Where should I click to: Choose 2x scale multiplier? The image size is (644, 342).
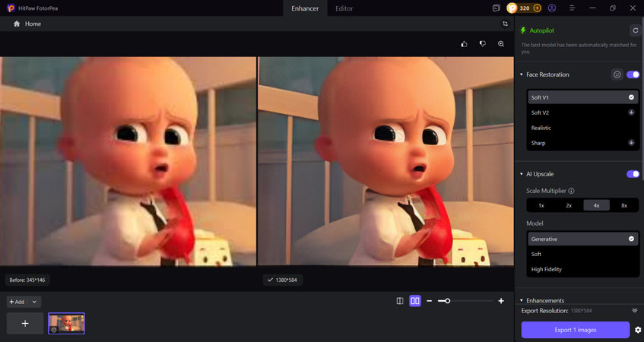pos(569,205)
